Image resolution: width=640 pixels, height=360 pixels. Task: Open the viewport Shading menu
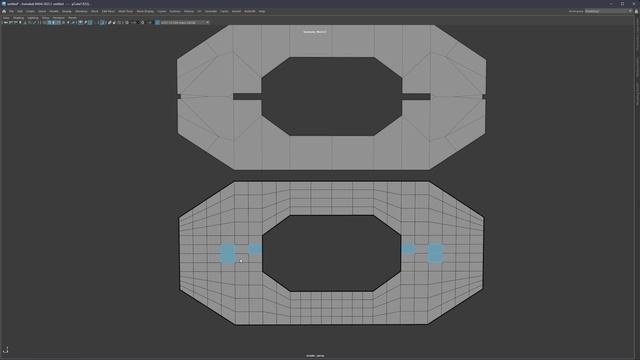pyautogui.click(x=18, y=18)
